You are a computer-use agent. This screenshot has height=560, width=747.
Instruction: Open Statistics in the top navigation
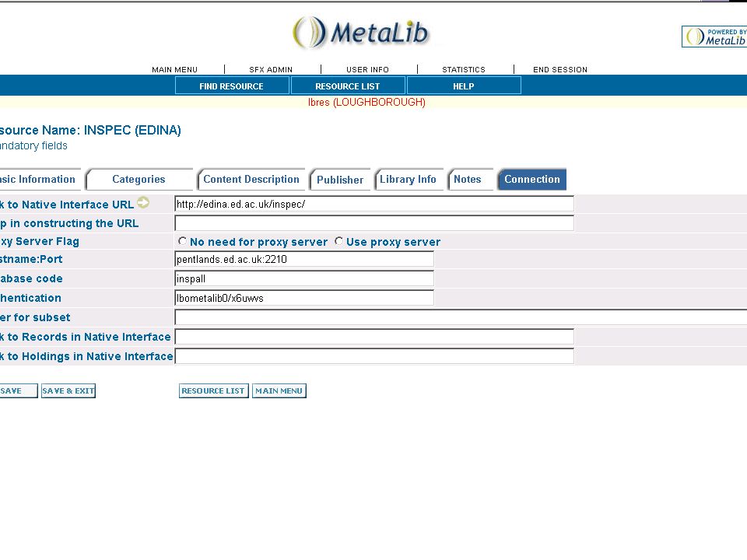(464, 69)
